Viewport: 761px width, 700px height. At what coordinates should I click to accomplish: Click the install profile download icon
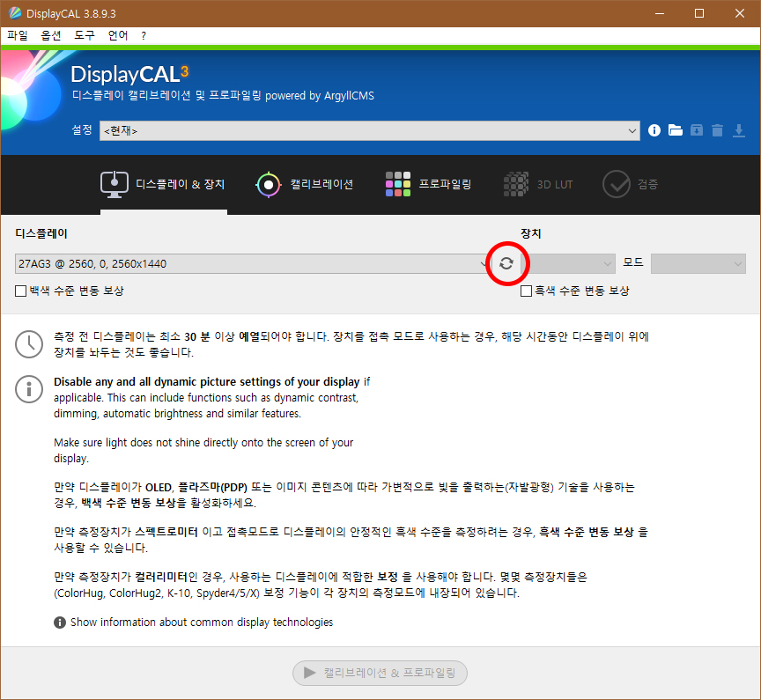[x=739, y=130]
